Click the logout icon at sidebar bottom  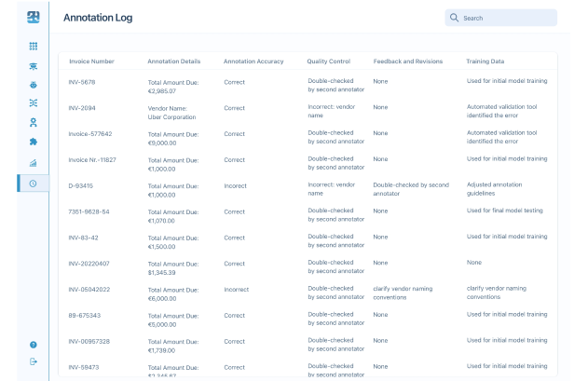(34, 361)
